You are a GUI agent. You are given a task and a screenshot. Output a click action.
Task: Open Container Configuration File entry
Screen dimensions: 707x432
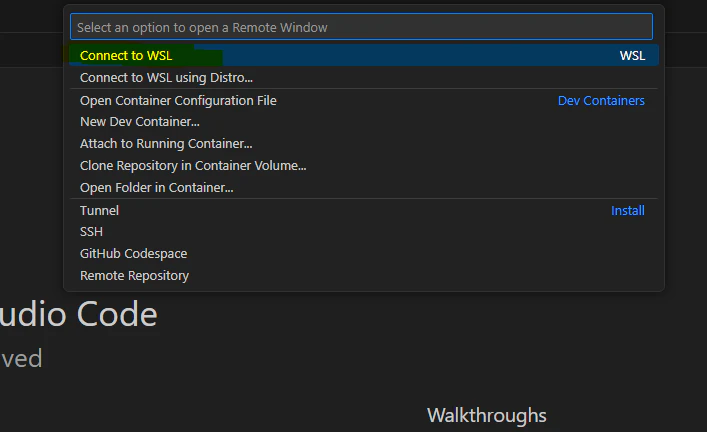[364, 101]
